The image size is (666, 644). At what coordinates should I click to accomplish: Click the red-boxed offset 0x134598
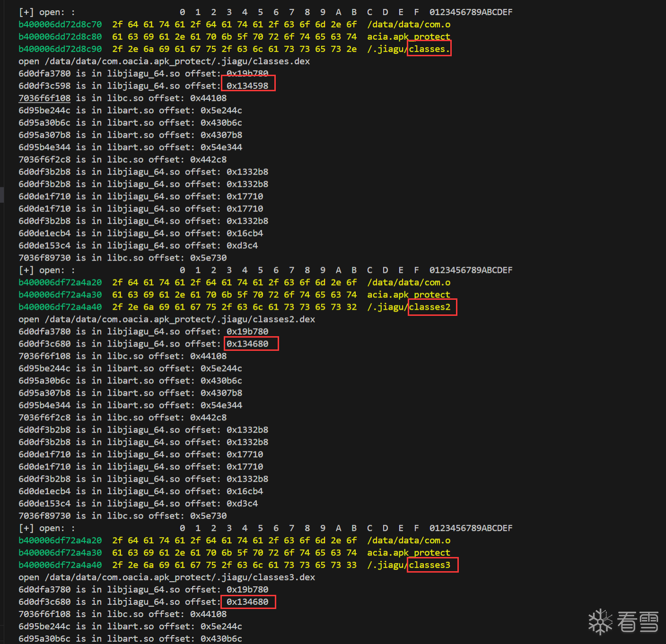(247, 86)
